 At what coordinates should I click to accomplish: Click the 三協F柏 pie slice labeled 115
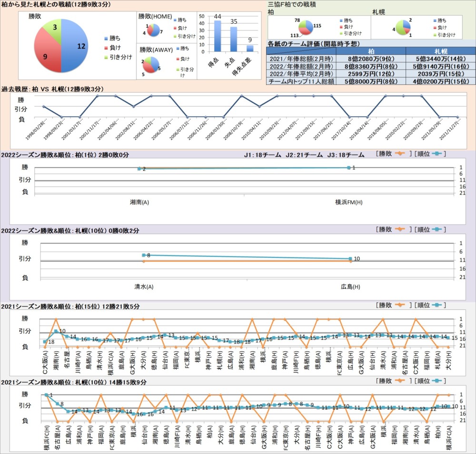(x=309, y=26)
